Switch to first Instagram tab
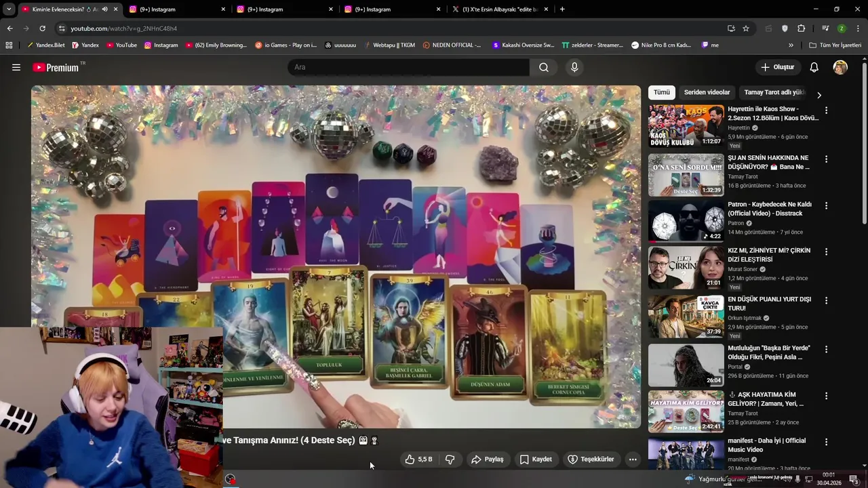Image resolution: width=868 pixels, height=488 pixels. click(x=178, y=9)
